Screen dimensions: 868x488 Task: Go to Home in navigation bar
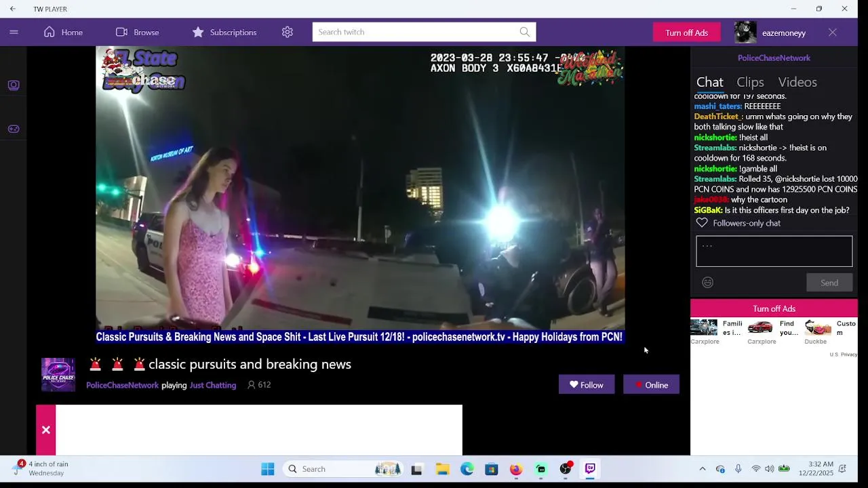(63, 32)
